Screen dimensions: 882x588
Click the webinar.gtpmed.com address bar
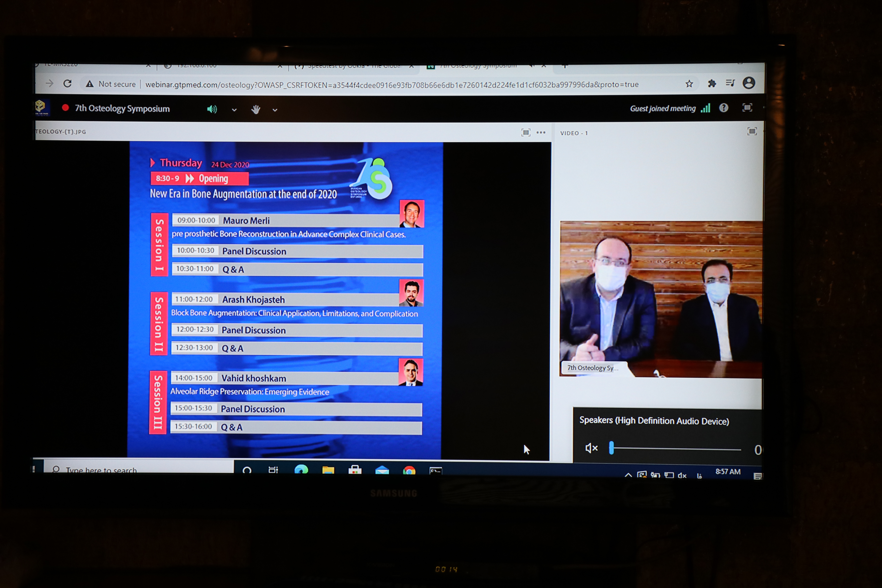392,85
